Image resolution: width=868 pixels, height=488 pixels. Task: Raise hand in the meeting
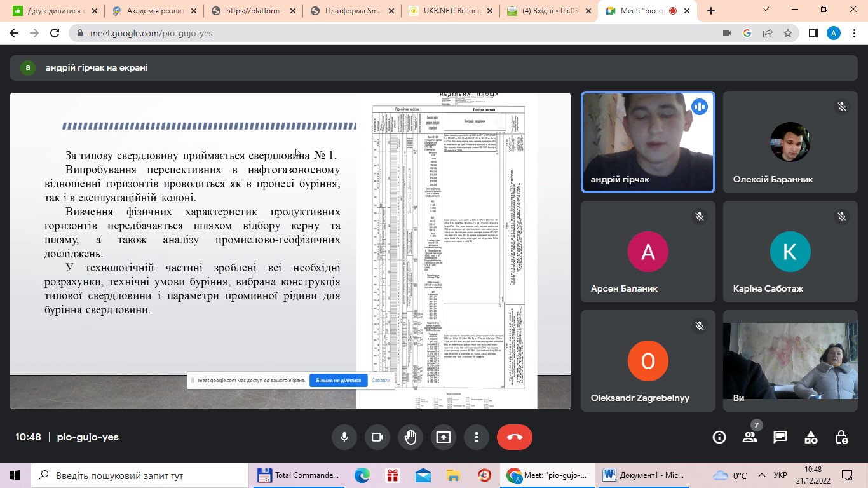pyautogui.click(x=410, y=437)
